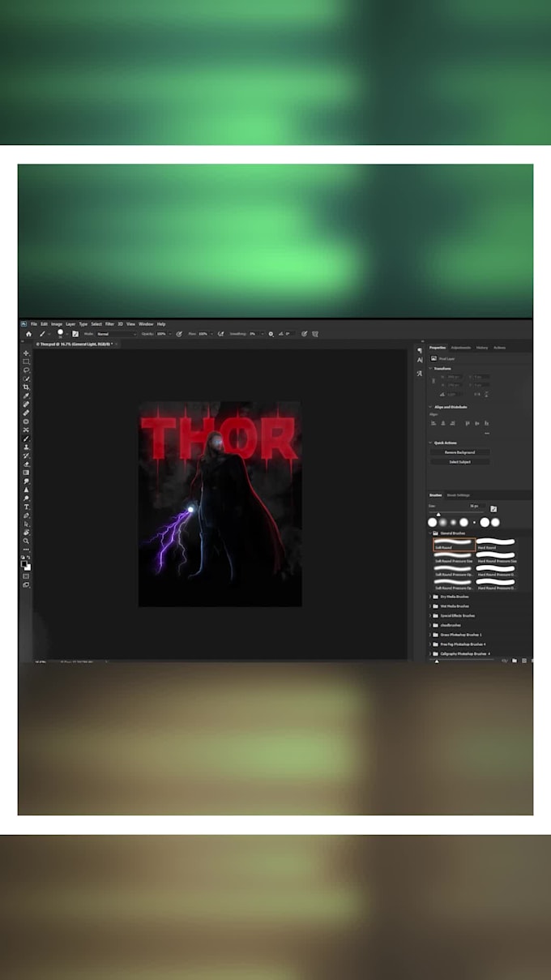Toggle Quick Mask mode icon
This screenshot has width=551, height=980.
point(26,576)
